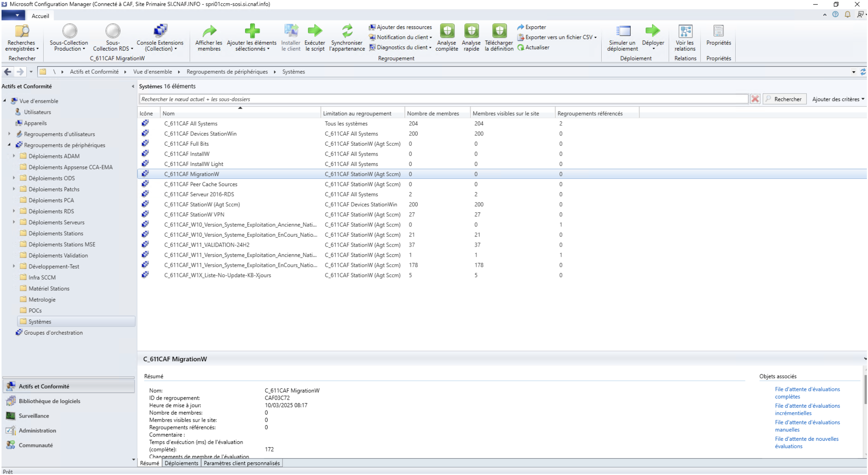Screen dimensions: 868x475
Task: Select the C_611CAF_W11_VALIDATION-24H2 row
Action: pos(502,245)
